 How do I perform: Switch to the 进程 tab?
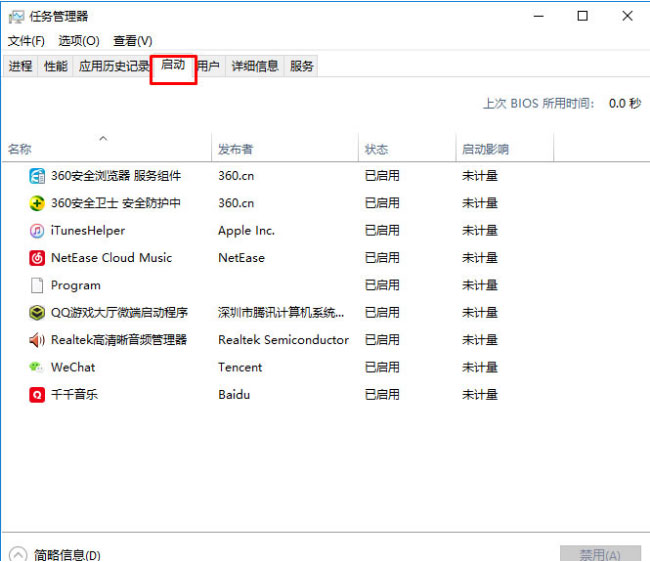click(20, 66)
